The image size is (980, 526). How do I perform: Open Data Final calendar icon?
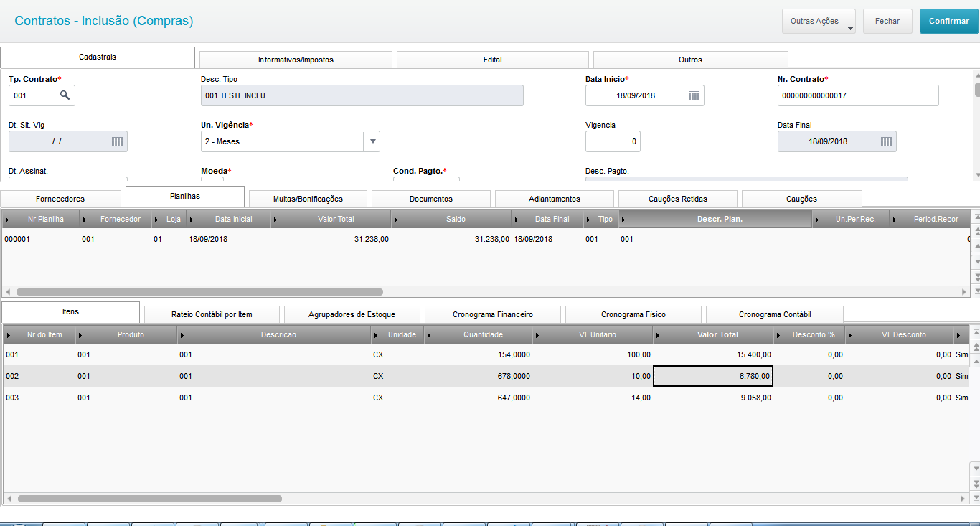(886, 141)
